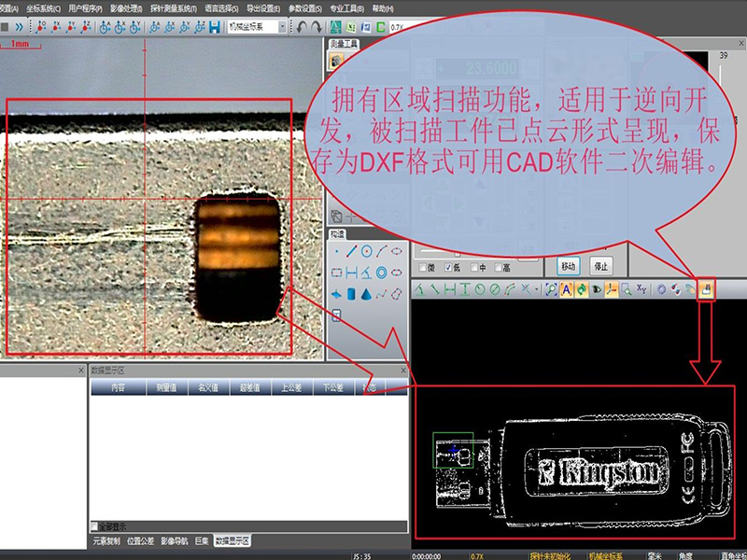Select the point construct tool
The height and width of the screenshot is (560, 747).
pos(337,251)
